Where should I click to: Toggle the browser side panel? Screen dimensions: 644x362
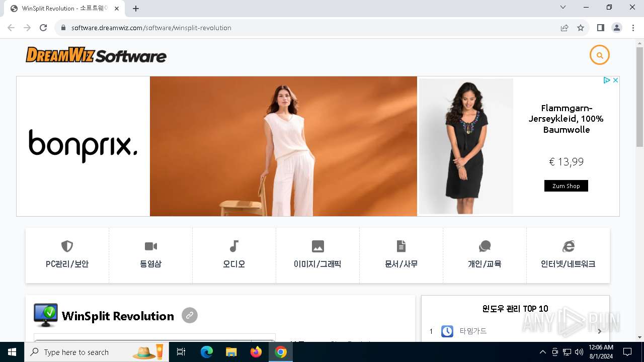(601, 28)
